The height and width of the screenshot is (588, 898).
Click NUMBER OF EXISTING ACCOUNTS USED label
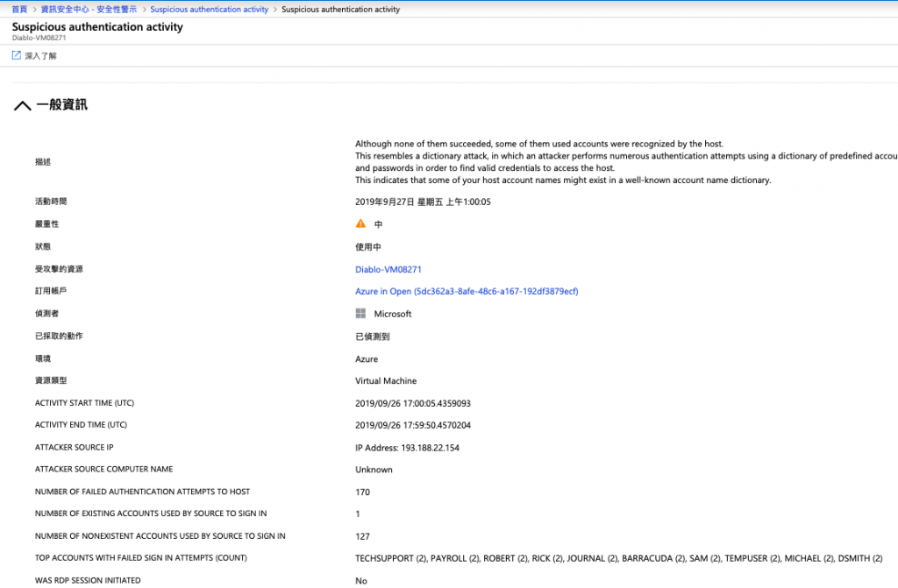(151, 514)
